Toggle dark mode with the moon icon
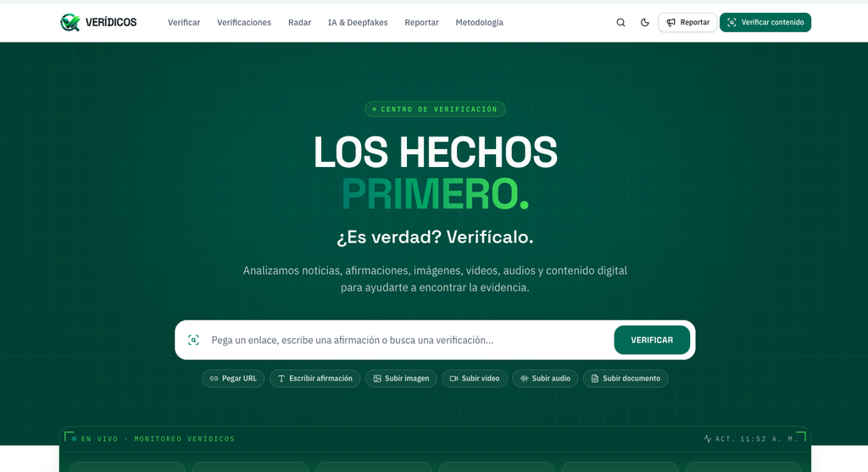The image size is (868, 472). click(644, 22)
